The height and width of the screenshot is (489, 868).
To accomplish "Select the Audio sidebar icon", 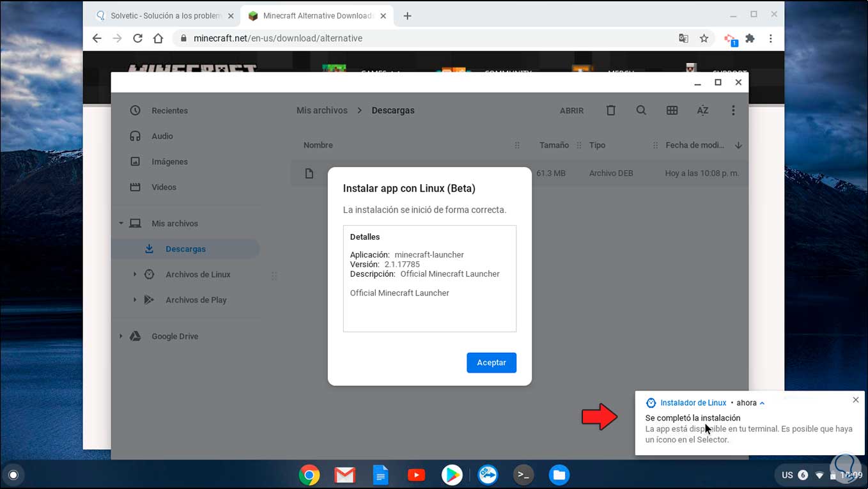I will coord(135,136).
